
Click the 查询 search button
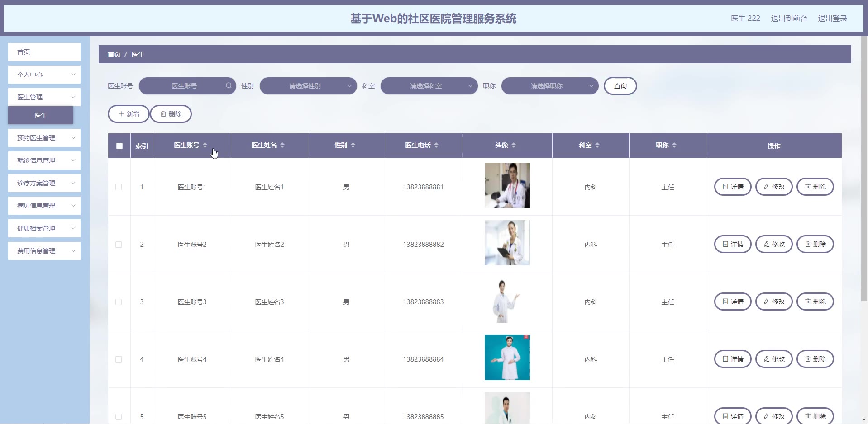click(620, 86)
